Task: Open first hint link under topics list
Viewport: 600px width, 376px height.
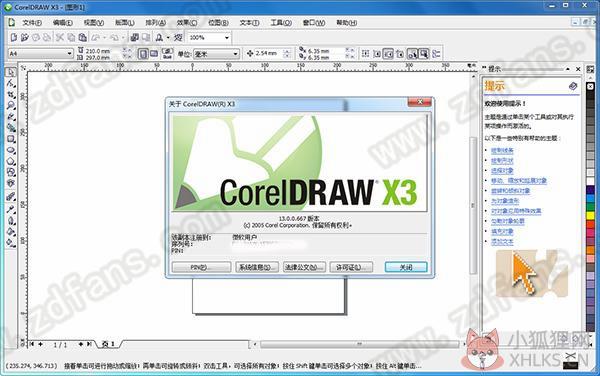Action: point(502,151)
